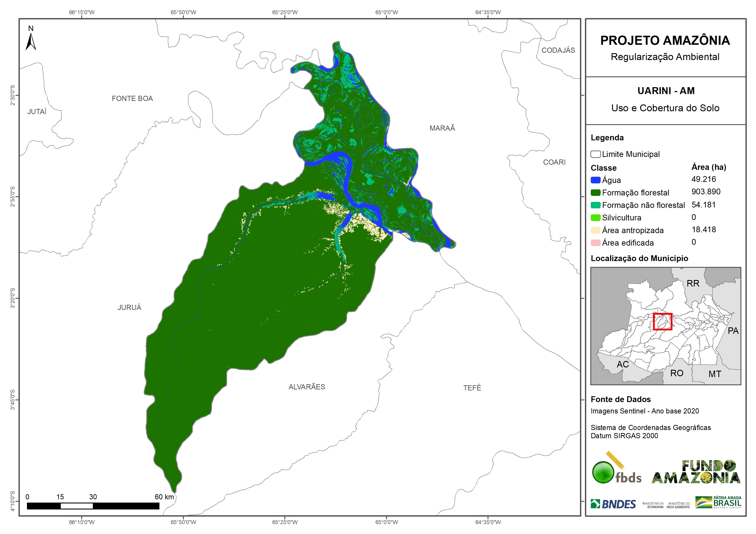Click the Pátria Amada Brasil logo
This screenshot has height=534, width=756.
click(718, 502)
